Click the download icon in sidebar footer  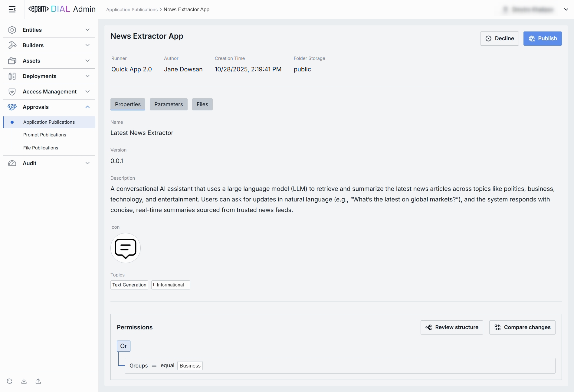click(24, 381)
